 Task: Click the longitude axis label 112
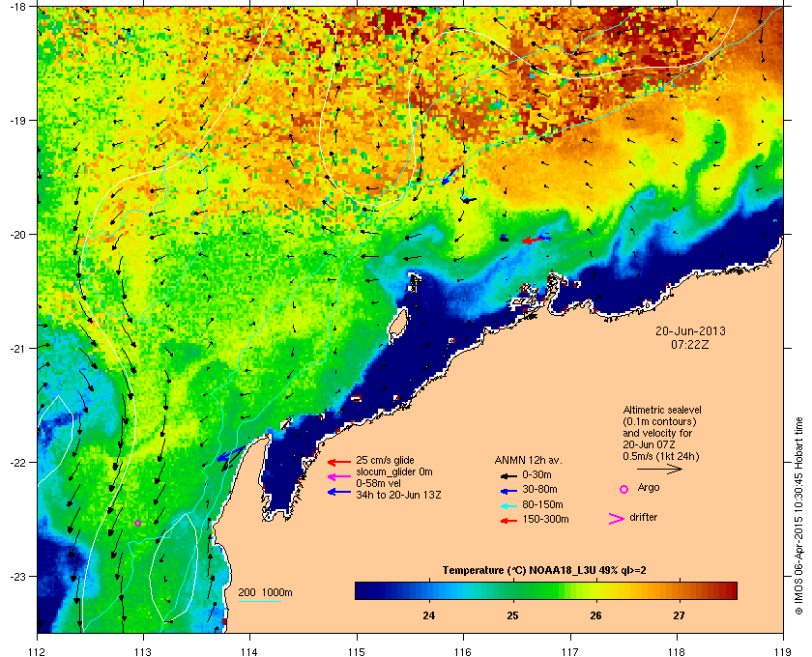click(38, 652)
